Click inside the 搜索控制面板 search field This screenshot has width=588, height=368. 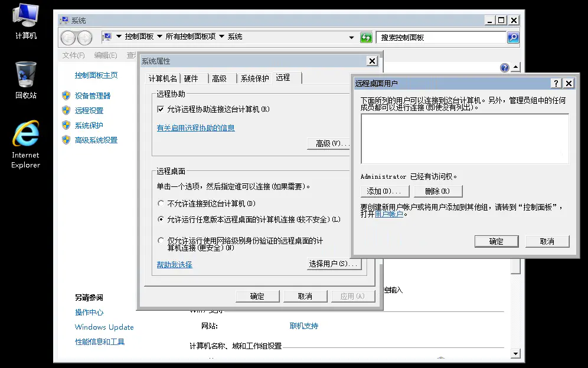[x=449, y=37]
